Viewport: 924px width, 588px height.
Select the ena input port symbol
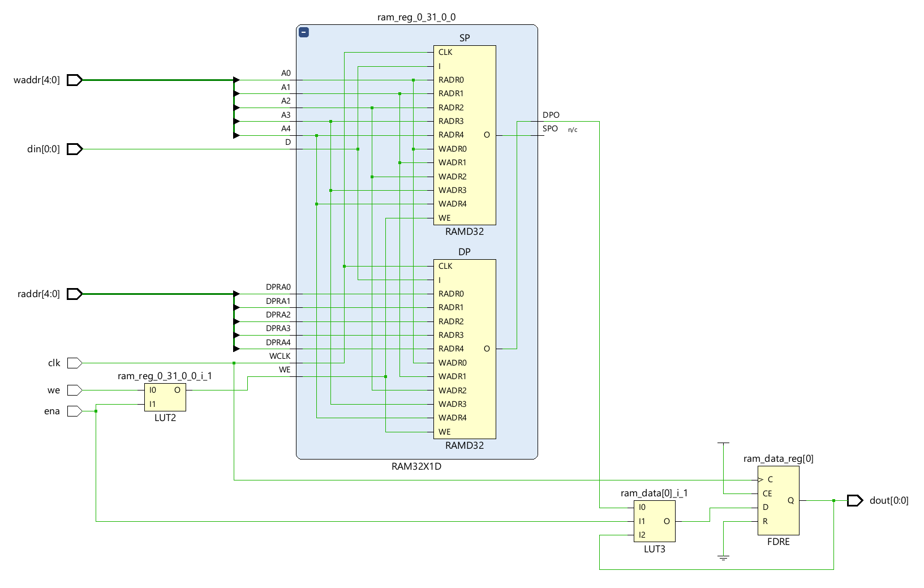click(75, 411)
